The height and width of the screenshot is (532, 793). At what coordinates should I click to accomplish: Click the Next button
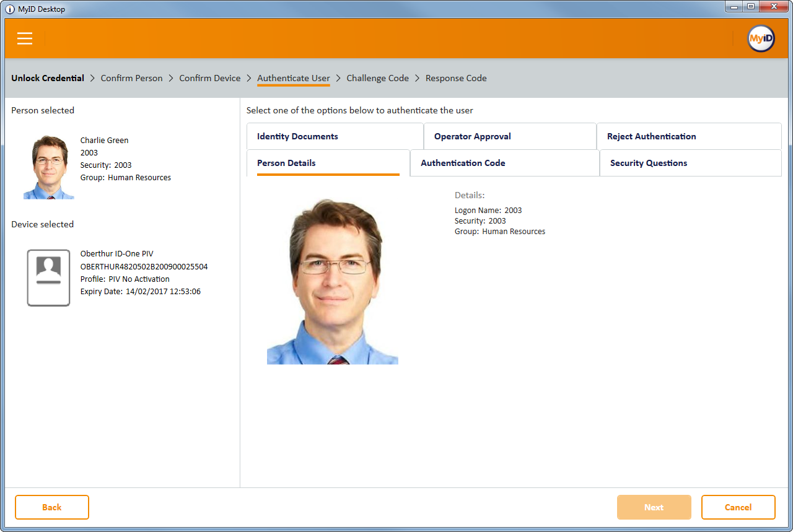point(654,507)
